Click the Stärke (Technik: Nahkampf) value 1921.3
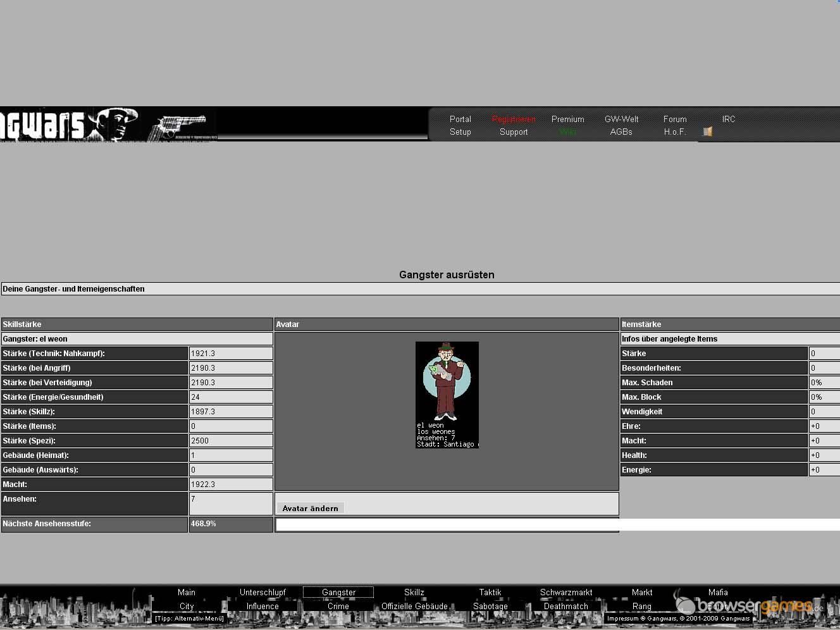This screenshot has width=840, height=630. [231, 353]
